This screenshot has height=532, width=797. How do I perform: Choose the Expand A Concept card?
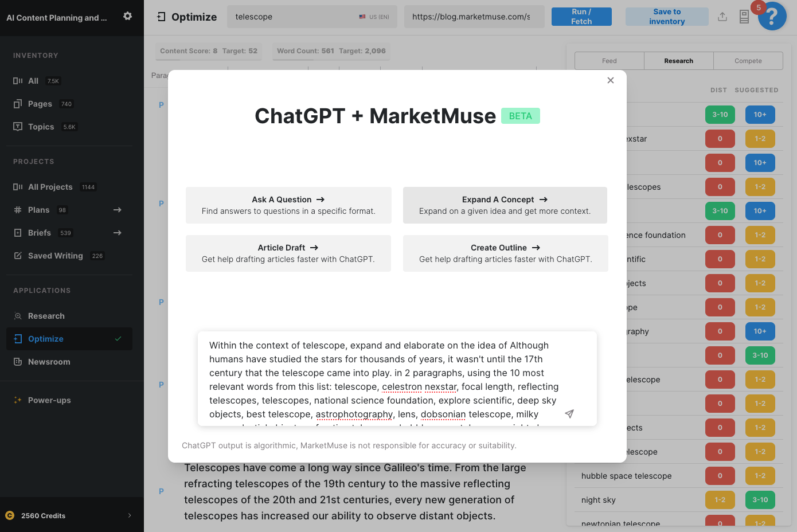click(x=505, y=205)
